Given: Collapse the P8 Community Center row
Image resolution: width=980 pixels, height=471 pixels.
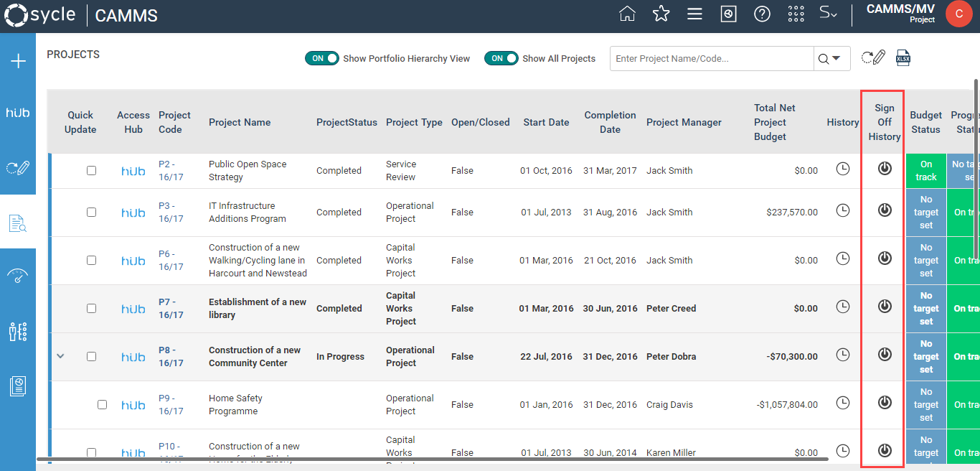Looking at the screenshot, I should click(60, 356).
